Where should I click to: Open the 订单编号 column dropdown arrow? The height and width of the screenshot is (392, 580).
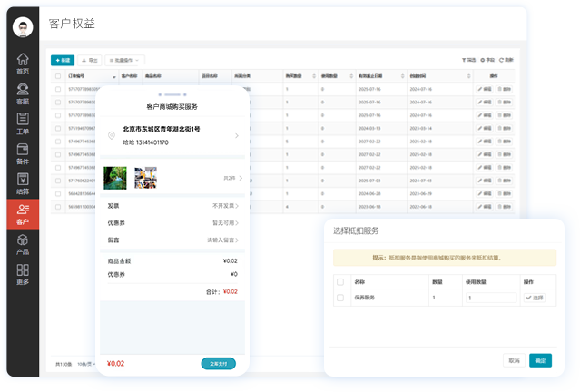[x=114, y=77]
